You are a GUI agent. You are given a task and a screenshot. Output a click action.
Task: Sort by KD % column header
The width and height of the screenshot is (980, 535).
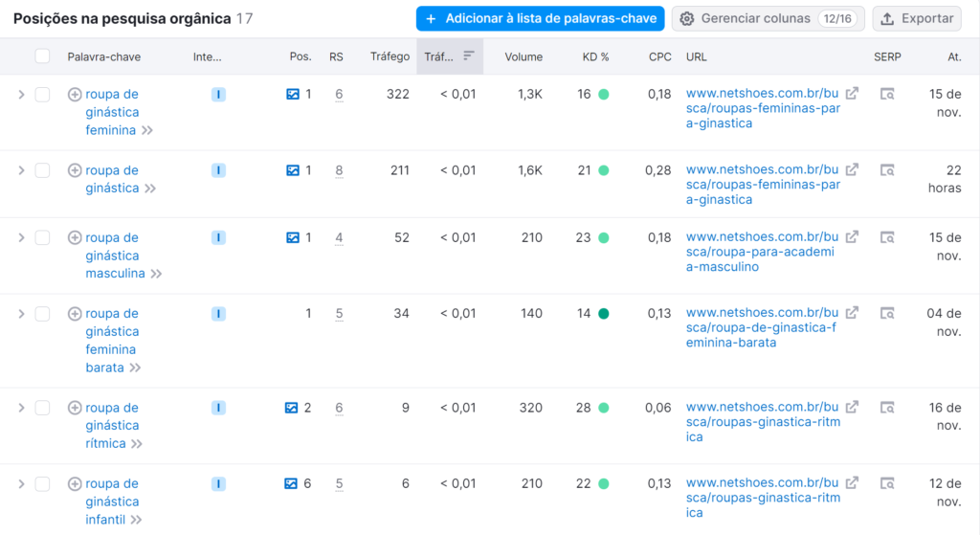(595, 56)
